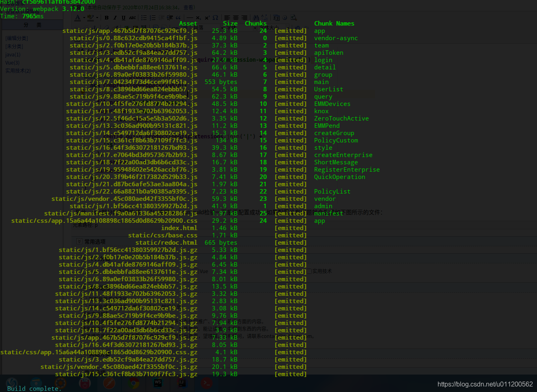Insert the time clock icon

click(285, 17)
